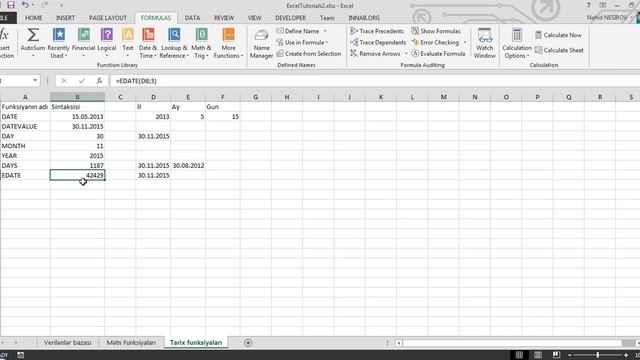Open Text functions library
Viewport: 640px width, 360px height.
(x=128, y=43)
